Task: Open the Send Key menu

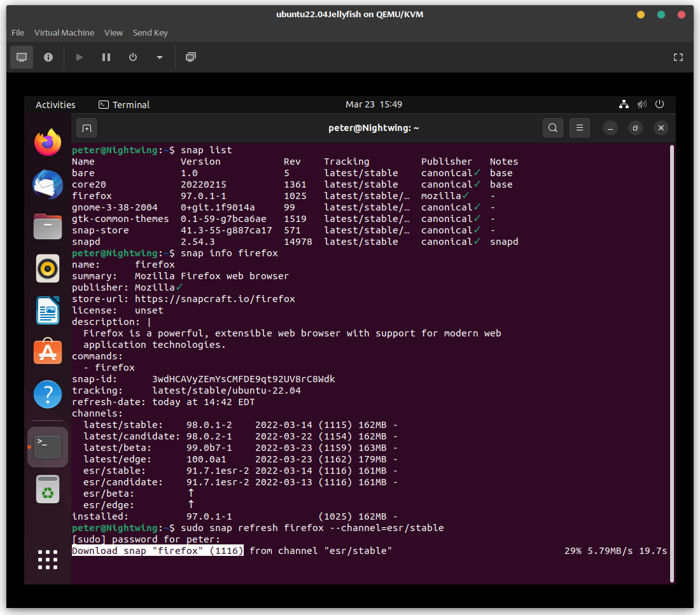Action: pos(150,32)
